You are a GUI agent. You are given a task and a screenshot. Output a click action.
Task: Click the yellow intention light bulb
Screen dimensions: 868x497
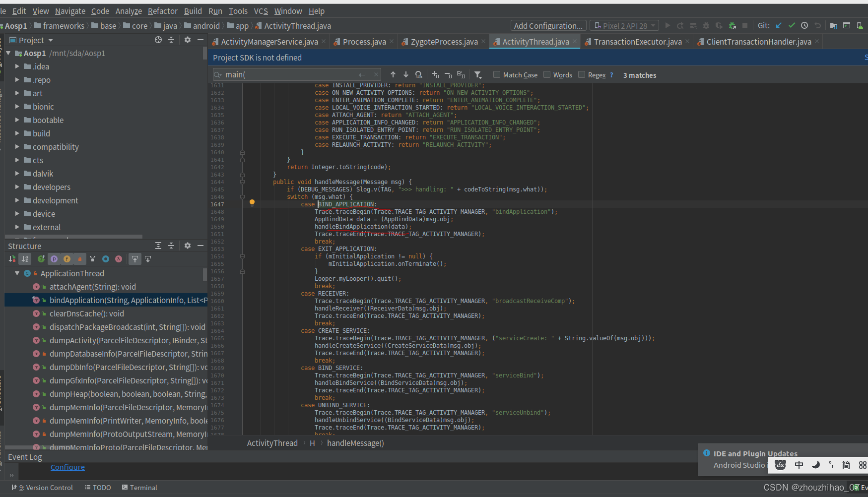pos(252,203)
